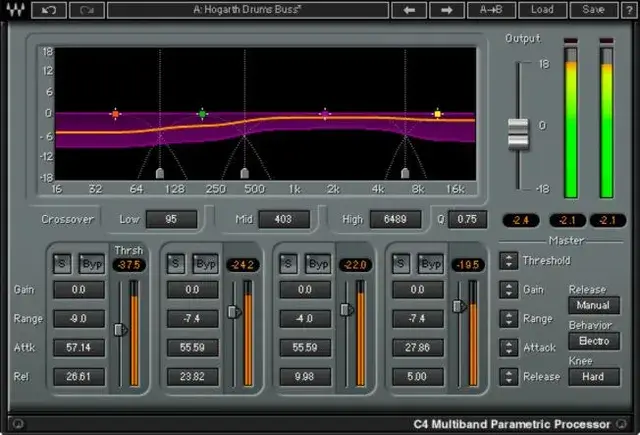Select the red low band marker on graph

(x=116, y=114)
